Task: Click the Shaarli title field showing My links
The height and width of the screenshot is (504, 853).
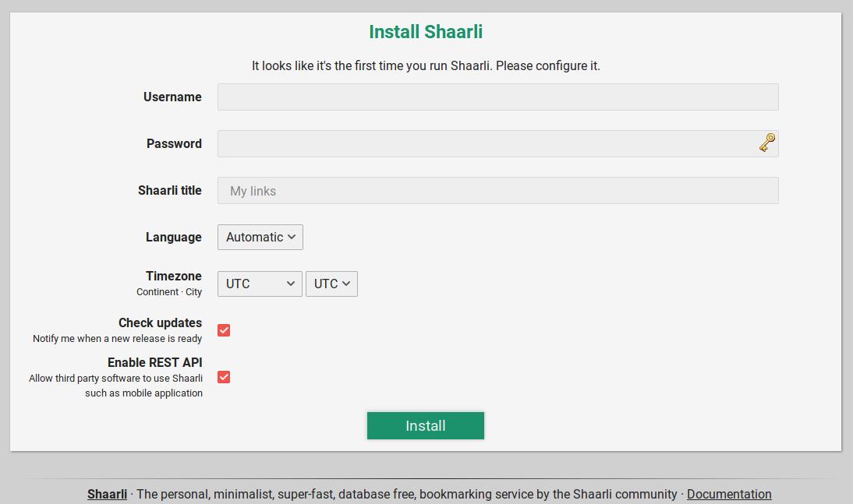Action: (497, 190)
